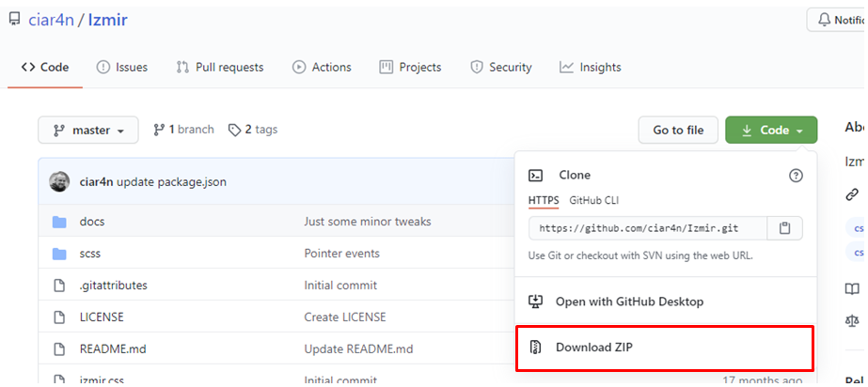
Task: Click the LICENSE file icon
Action: 59,317
